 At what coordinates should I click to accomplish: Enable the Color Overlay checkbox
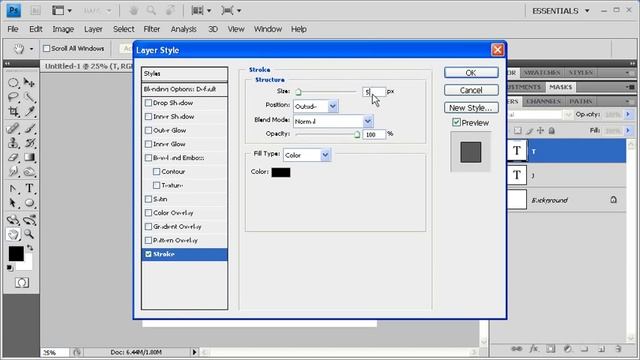(149, 213)
